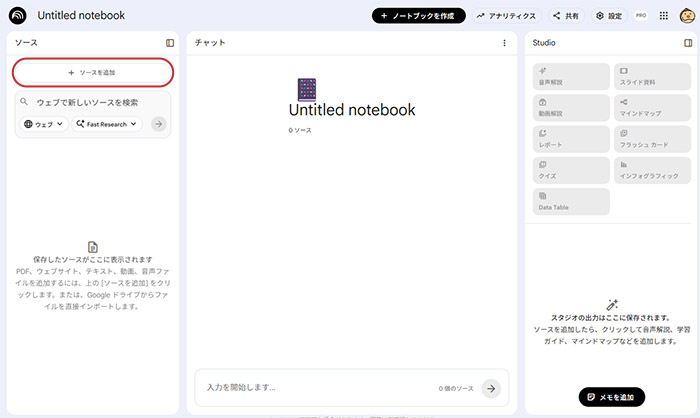This screenshot has width=700, height=418.
Task: Select 音声解説 audio overview tile
Action: [x=571, y=76]
